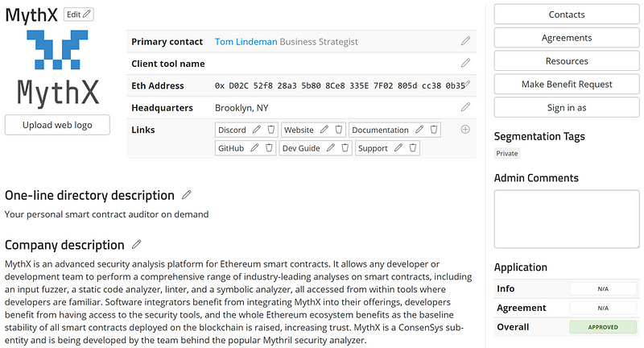
Task: Open the Agreements section
Action: click(567, 38)
